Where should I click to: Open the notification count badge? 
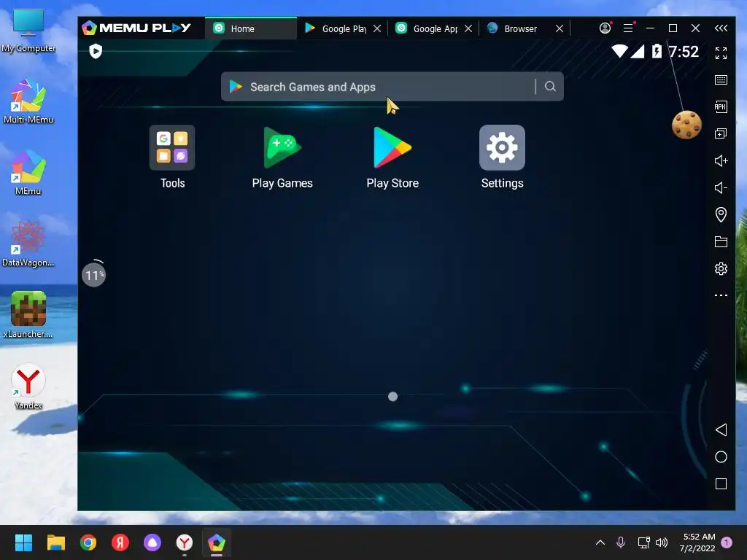pos(727,542)
